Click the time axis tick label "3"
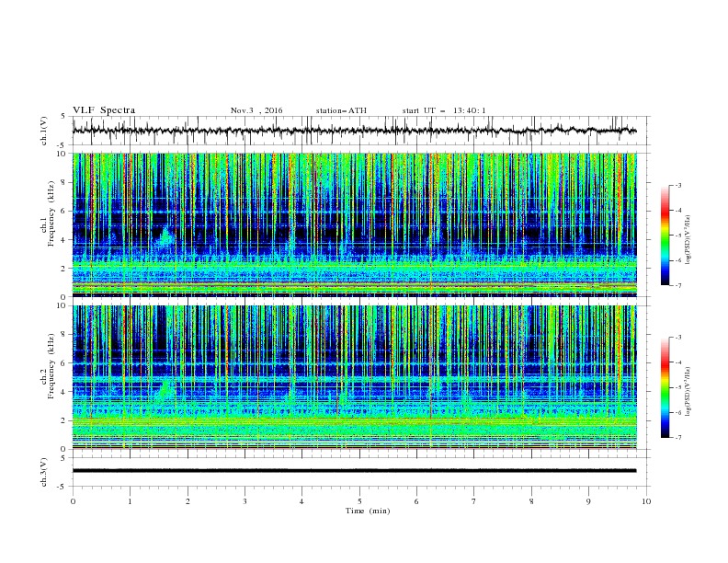The height and width of the screenshot is (563, 728). click(245, 501)
